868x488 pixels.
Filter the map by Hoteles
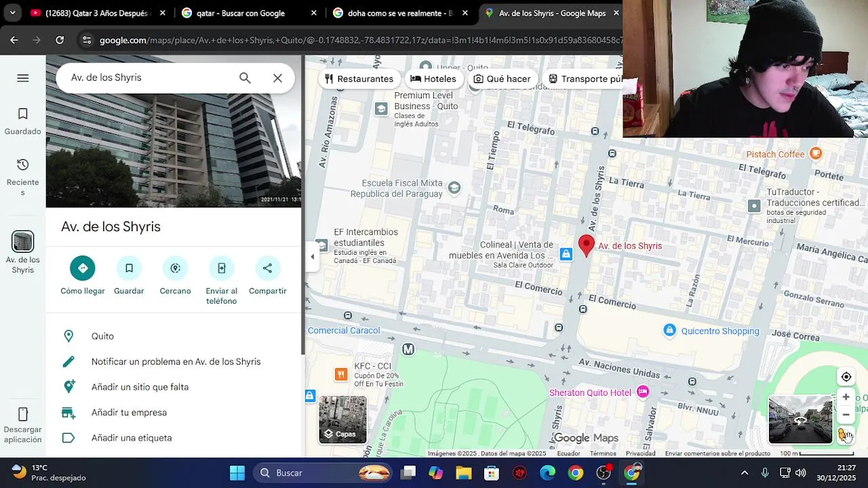(433, 79)
